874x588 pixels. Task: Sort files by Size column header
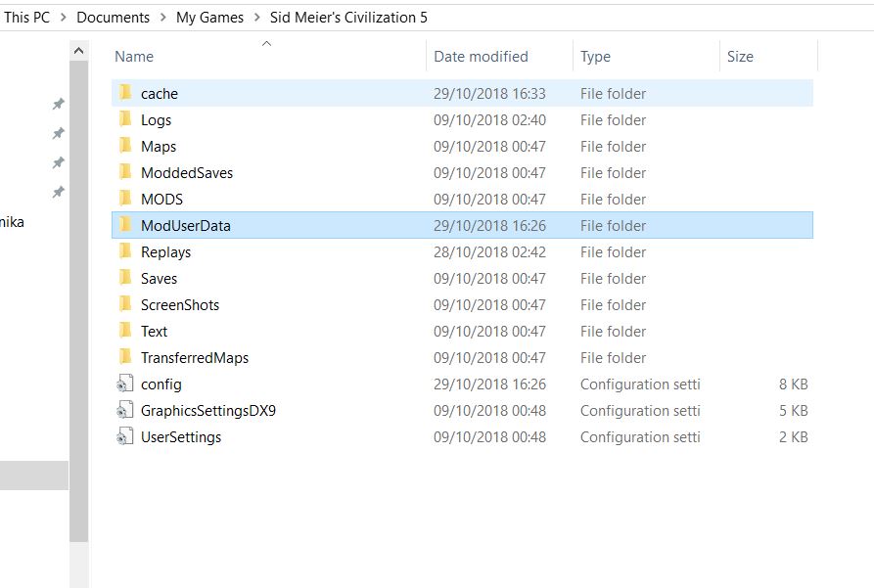coord(740,57)
